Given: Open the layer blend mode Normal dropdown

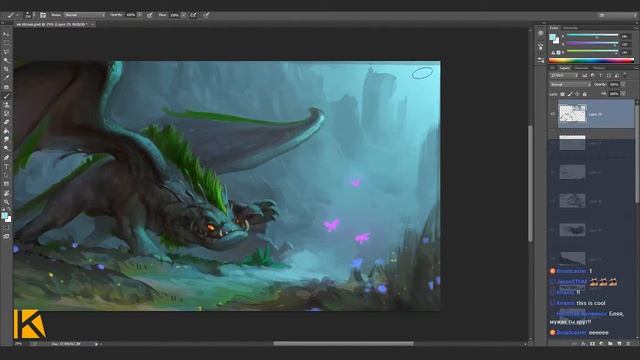Looking at the screenshot, I should point(570,84).
